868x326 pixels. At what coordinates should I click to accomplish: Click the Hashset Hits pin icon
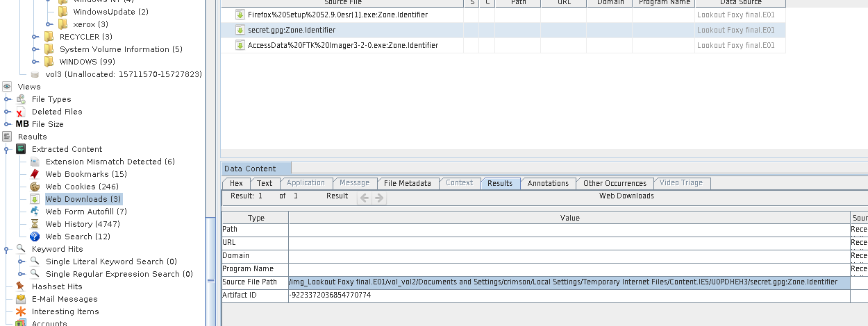[x=21, y=286]
